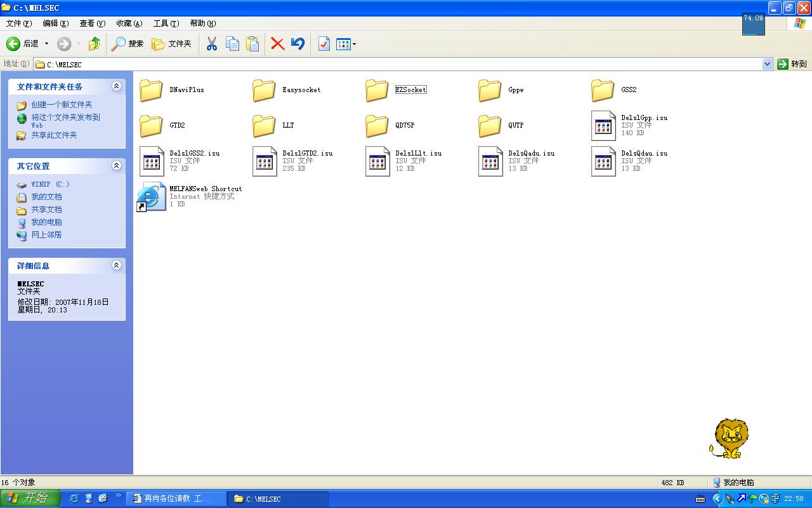Open the 查看(V) menu
812x508 pixels.
[x=92, y=23]
